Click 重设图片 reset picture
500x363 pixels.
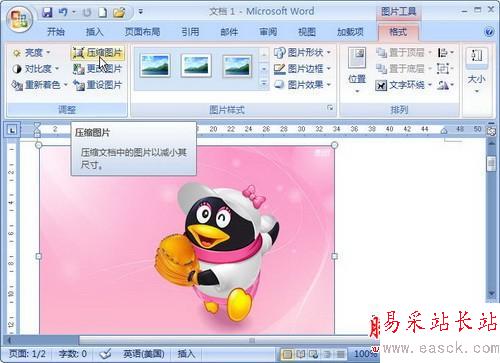[98, 85]
